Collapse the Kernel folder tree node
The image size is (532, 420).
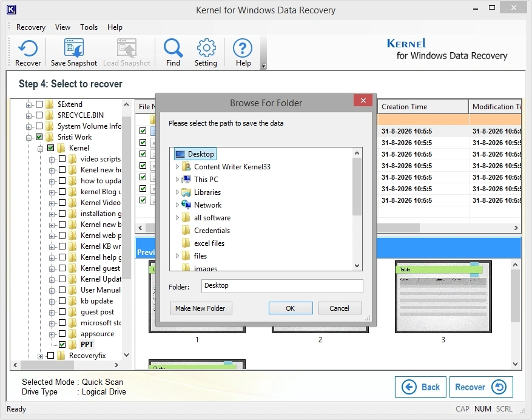[41, 148]
